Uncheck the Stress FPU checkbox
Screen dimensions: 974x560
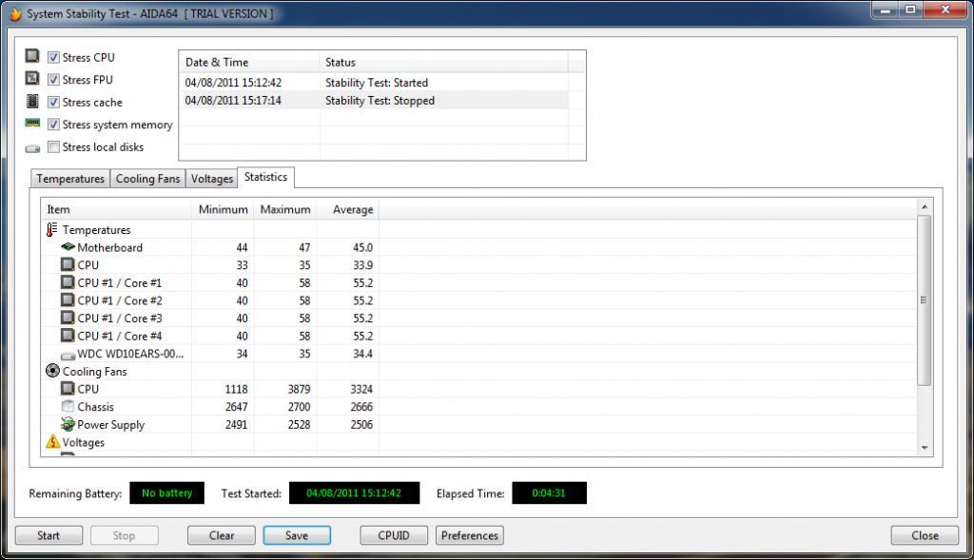(x=53, y=80)
